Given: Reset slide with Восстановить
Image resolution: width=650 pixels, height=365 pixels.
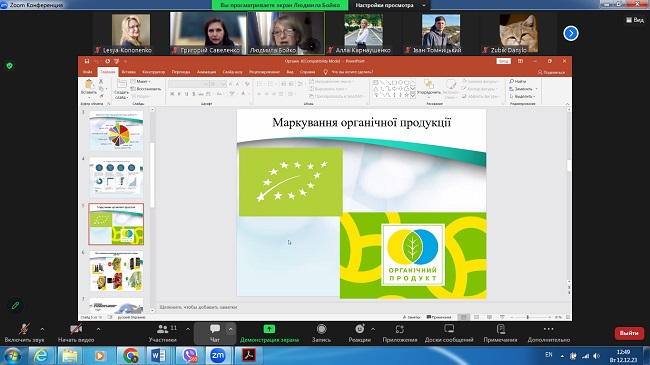Looking at the screenshot, I should click(146, 89).
